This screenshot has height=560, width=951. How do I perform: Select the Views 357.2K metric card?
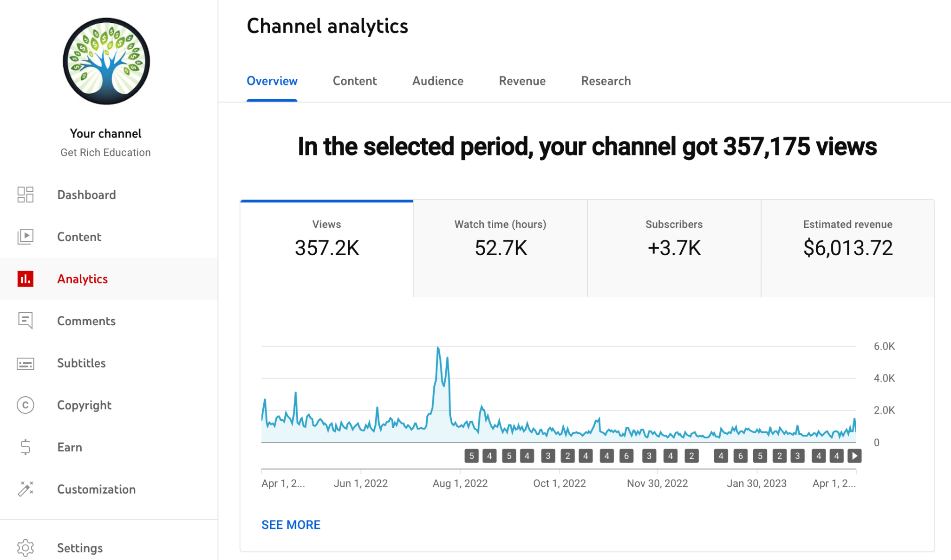(327, 249)
